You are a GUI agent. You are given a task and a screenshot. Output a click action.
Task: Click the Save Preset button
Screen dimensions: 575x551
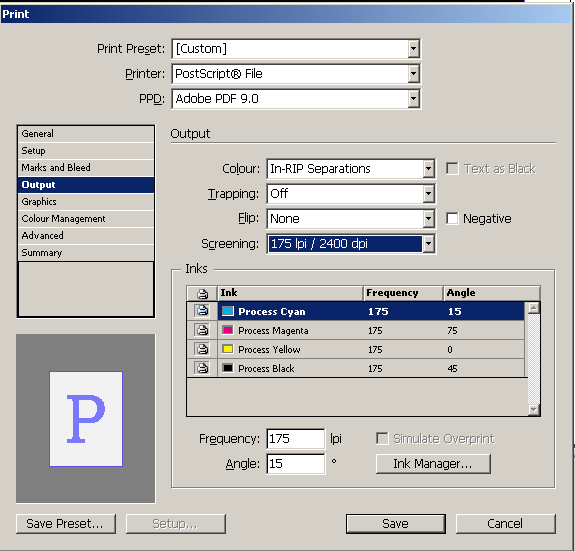pyautogui.click(x=66, y=524)
